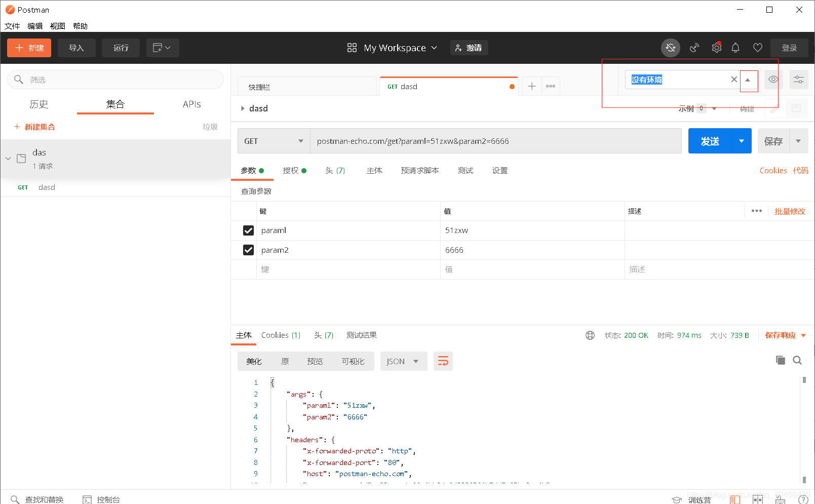Open Save Response dropdown
The width and height of the screenshot is (815, 504).
click(785, 335)
